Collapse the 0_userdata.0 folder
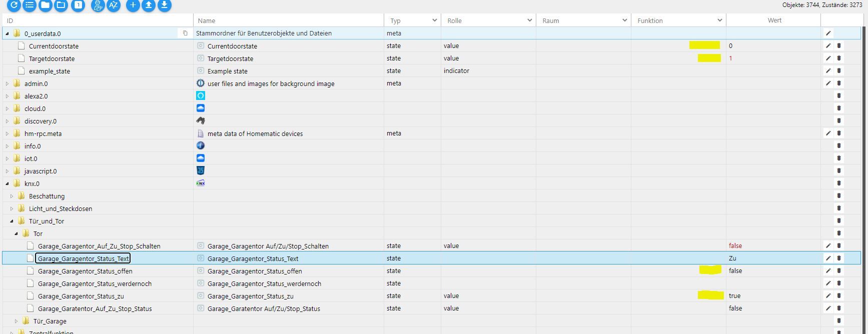This screenshot has height=334, width=868. [8, 33]
